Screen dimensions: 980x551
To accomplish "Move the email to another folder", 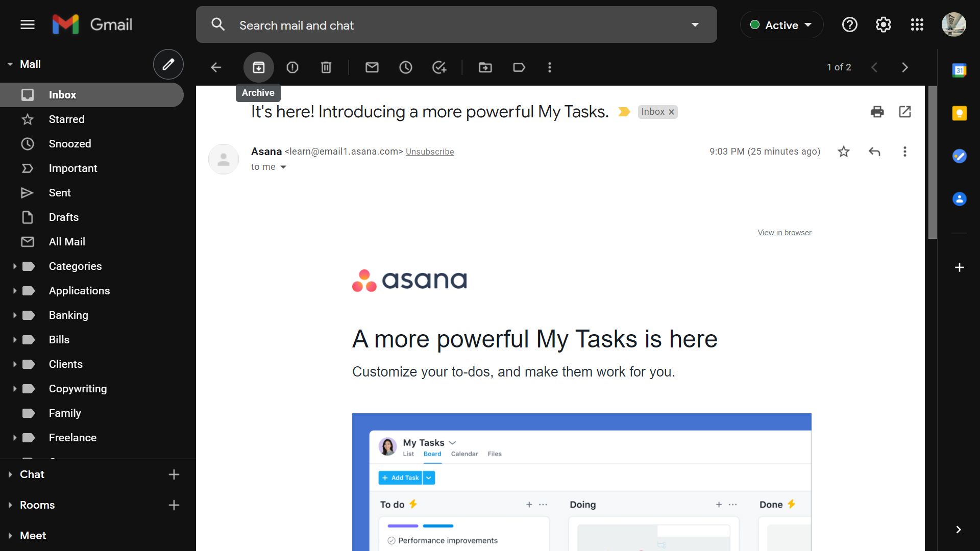I will coord(485,67).
